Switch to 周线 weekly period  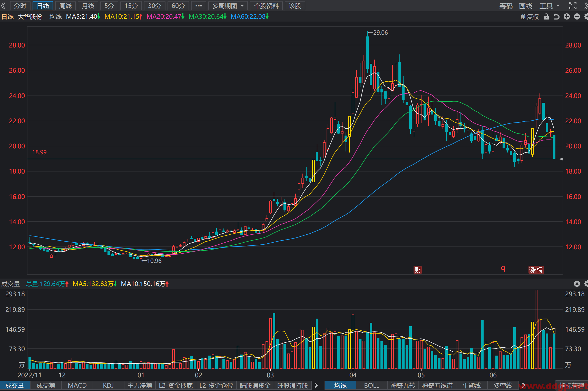click(x=65, y=6)
